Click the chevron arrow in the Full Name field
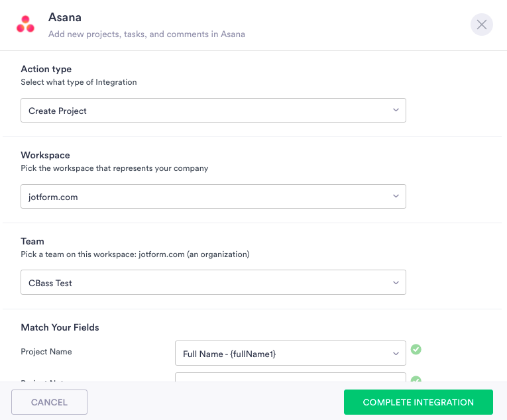The width and height of the screenshot is (507, 420). coord(396,353)
